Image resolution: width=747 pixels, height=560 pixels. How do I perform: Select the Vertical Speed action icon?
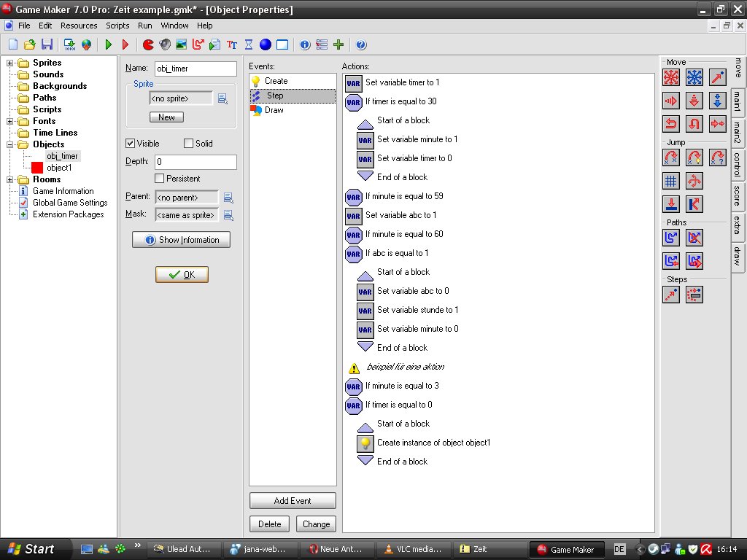point(694,101)
